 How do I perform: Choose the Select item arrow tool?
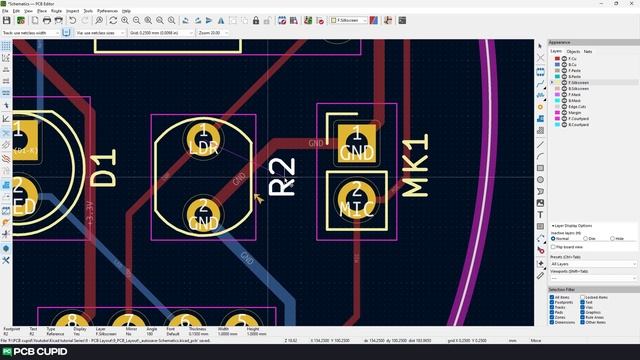tap(540, 46)
